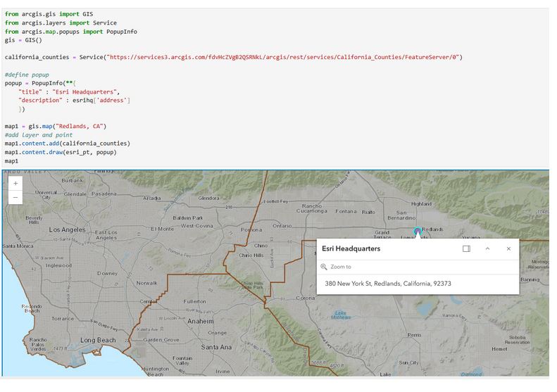Click the #add layer and point comment

39,135
